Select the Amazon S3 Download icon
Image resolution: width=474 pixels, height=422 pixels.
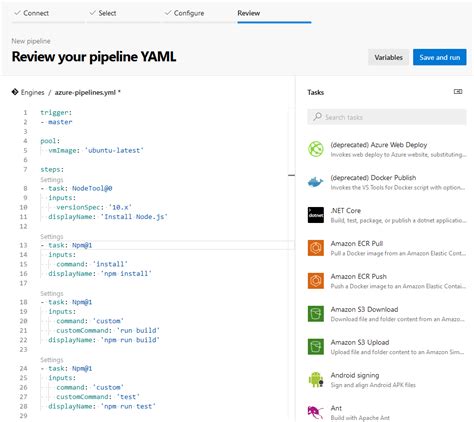(316, 314)
